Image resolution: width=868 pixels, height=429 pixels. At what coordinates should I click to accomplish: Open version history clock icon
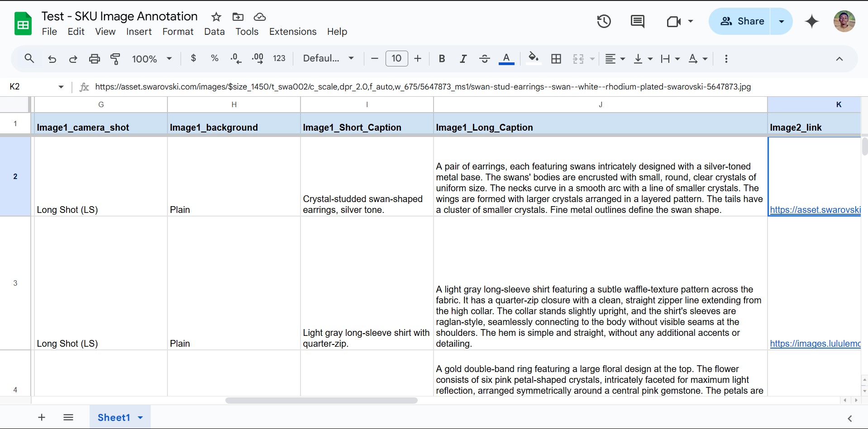click(x=604, y=21)
